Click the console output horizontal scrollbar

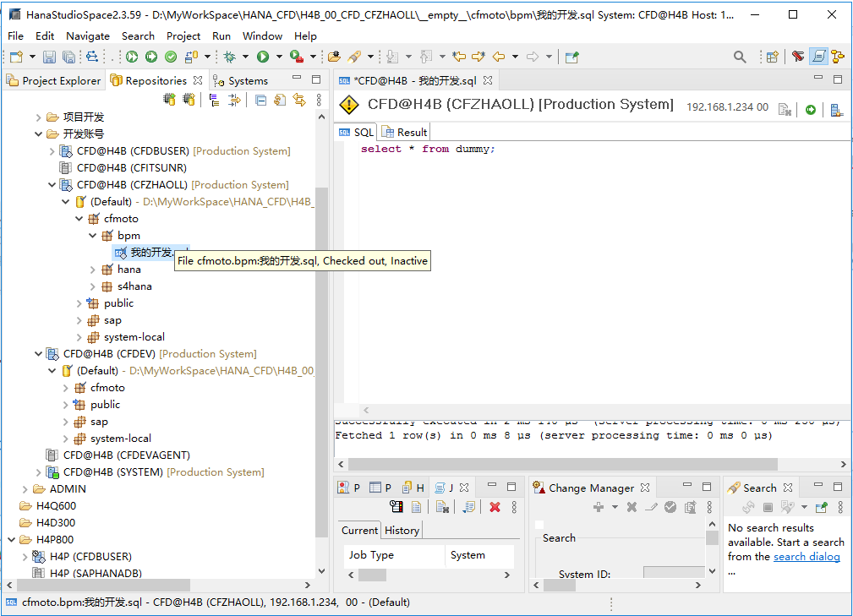[x=562, y=464]
